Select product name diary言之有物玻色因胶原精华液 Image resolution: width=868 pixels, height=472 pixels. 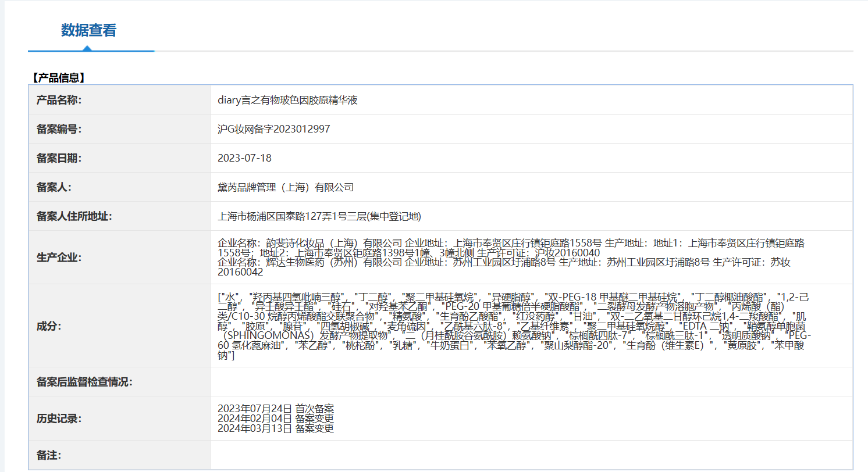click(x=287, y=100)
